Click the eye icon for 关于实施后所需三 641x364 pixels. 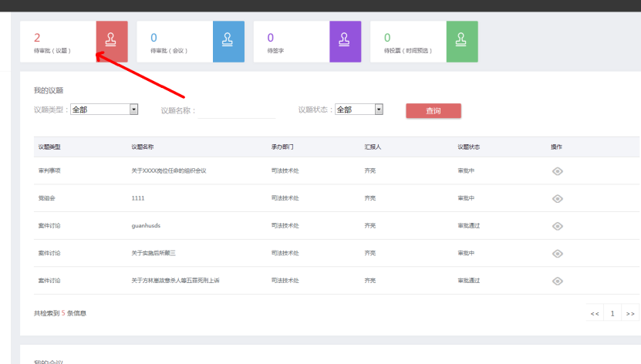tap(558, 254)
